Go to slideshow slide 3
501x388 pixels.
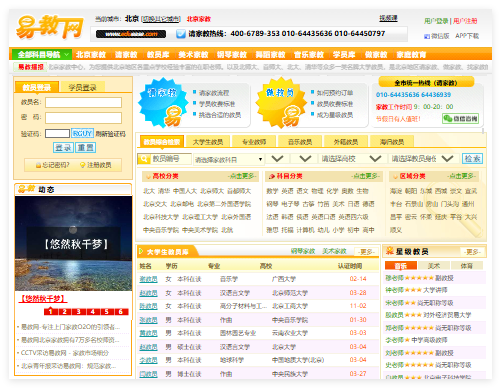click(79, 312)
